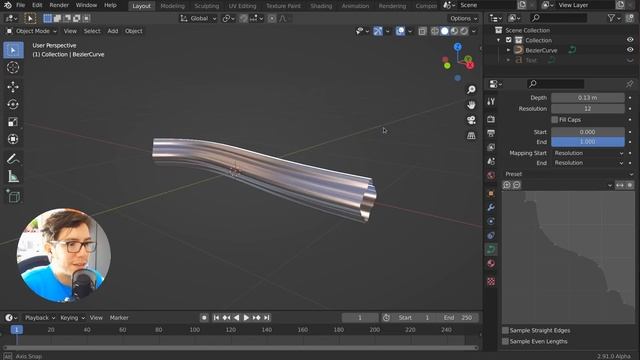The height and width of the screenshot is (360, 640).
Task: Open the Material properties tab
Action: pyautogui.click(x=491, y=263)
